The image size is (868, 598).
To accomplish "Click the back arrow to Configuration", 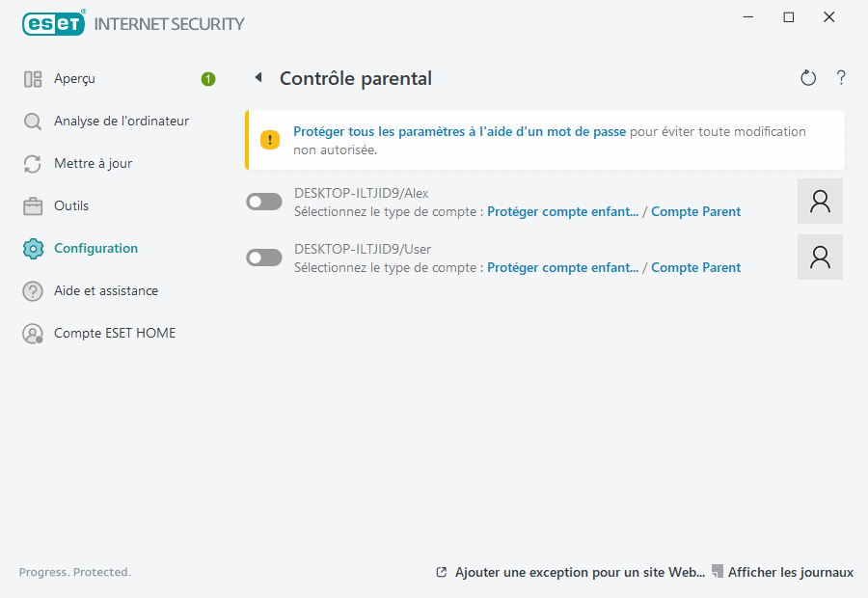I will pos(258,77).
